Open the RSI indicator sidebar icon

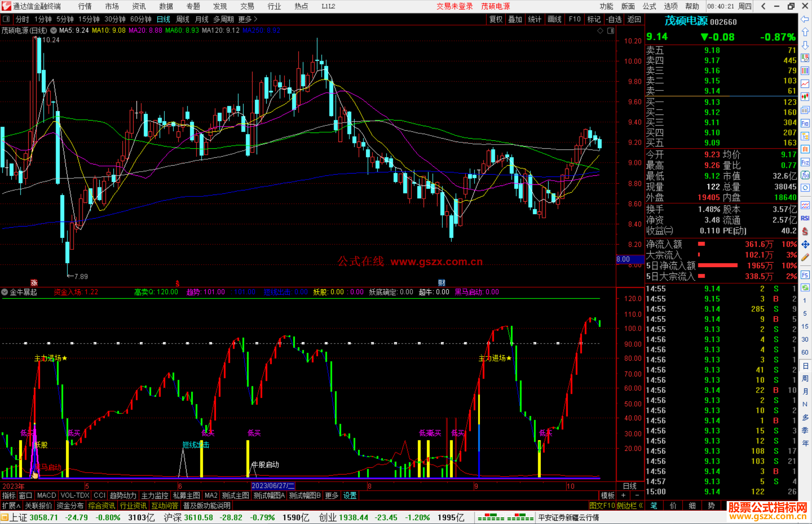[805, 218]
